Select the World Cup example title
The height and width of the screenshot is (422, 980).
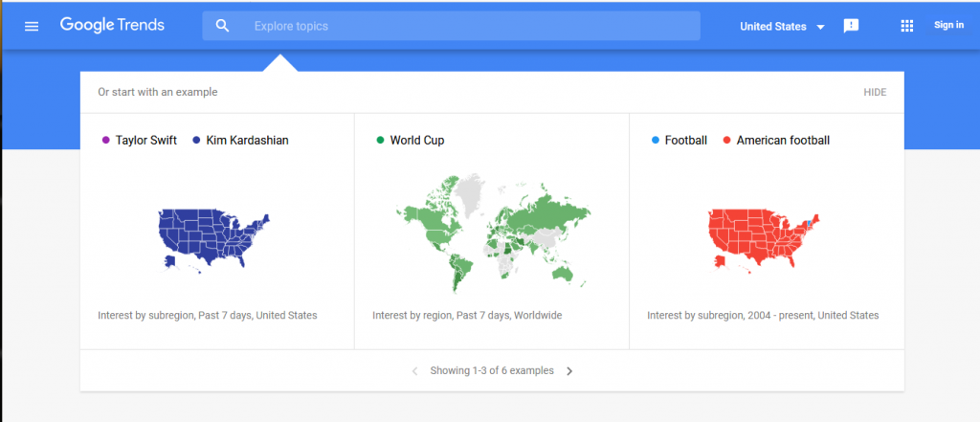417,141
